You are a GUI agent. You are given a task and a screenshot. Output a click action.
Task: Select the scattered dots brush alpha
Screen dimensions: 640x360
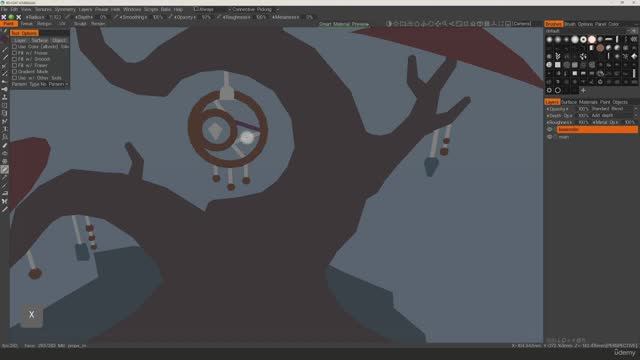pos(583,56)
